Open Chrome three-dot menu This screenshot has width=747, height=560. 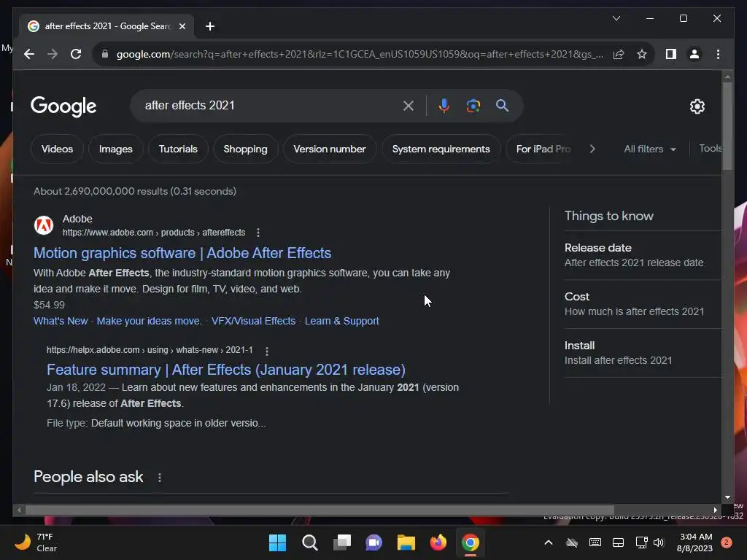click(718, 54)
